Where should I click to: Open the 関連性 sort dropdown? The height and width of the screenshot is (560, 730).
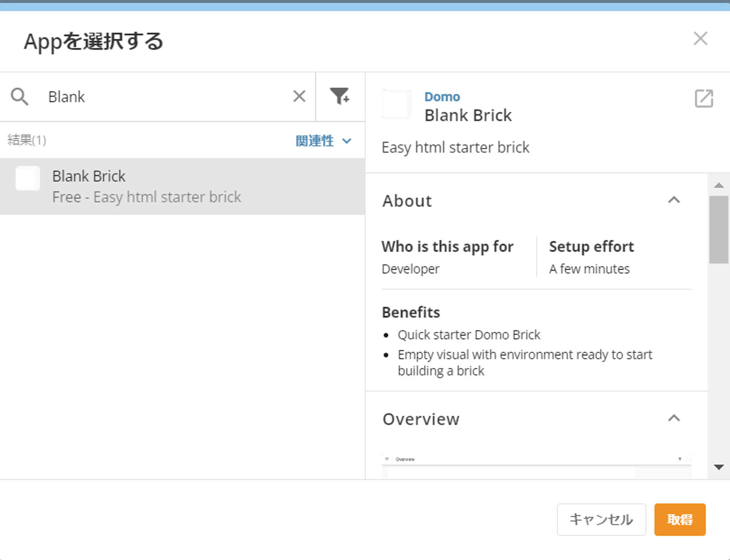323,141
